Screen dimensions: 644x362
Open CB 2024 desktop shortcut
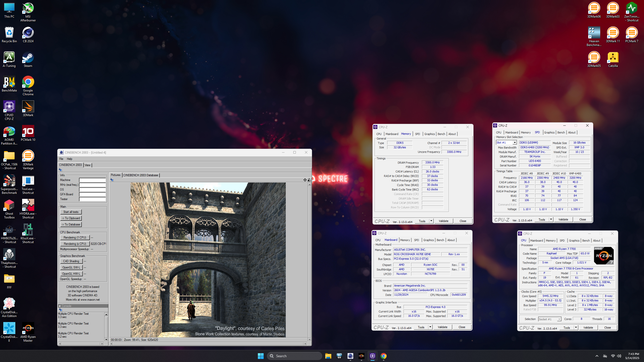tap(28, 35)
